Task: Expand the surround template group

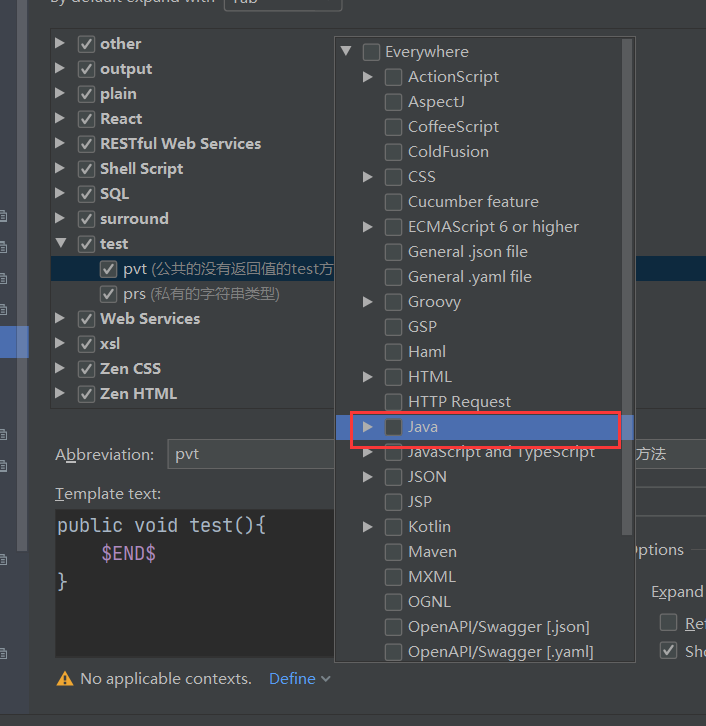Action: click(60, 218)
